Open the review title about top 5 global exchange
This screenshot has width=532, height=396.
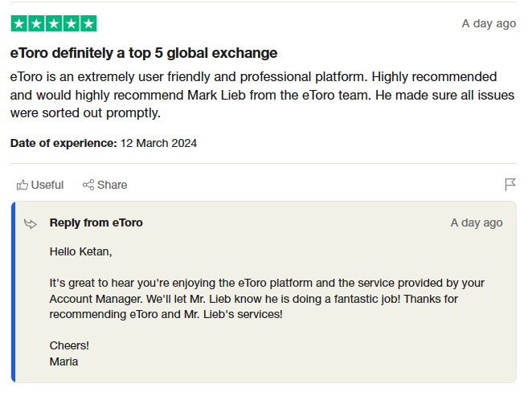pos(144,53)
